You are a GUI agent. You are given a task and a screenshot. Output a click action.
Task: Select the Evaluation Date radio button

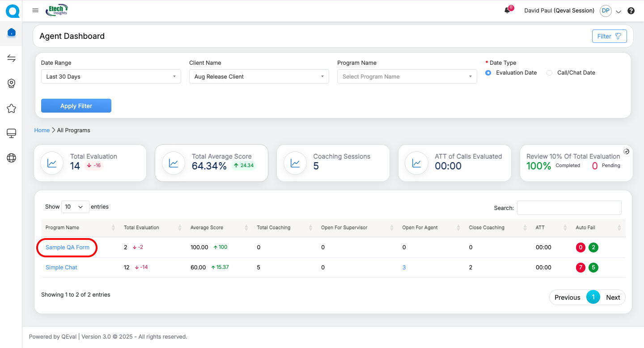click(x=488, y=73)
